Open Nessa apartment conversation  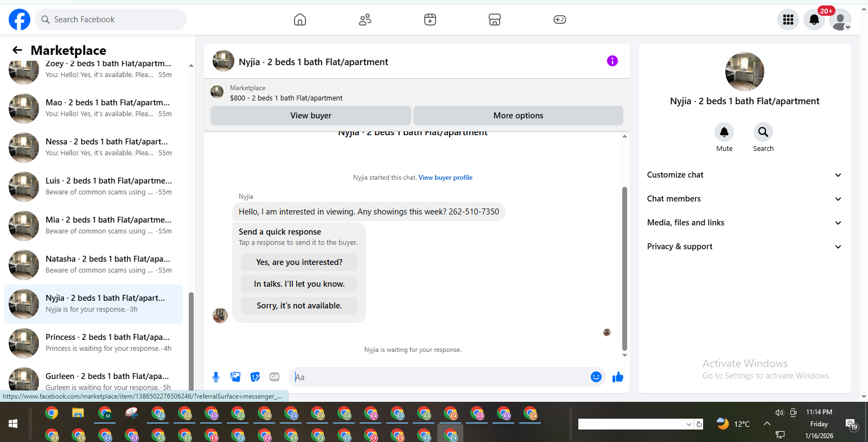(x=93, y=147)
